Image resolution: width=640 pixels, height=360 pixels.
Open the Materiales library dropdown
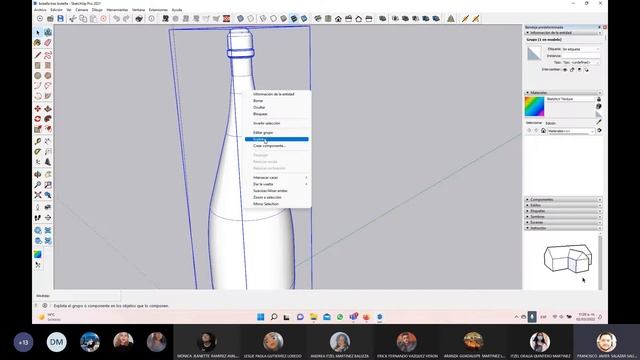[571, 131]
